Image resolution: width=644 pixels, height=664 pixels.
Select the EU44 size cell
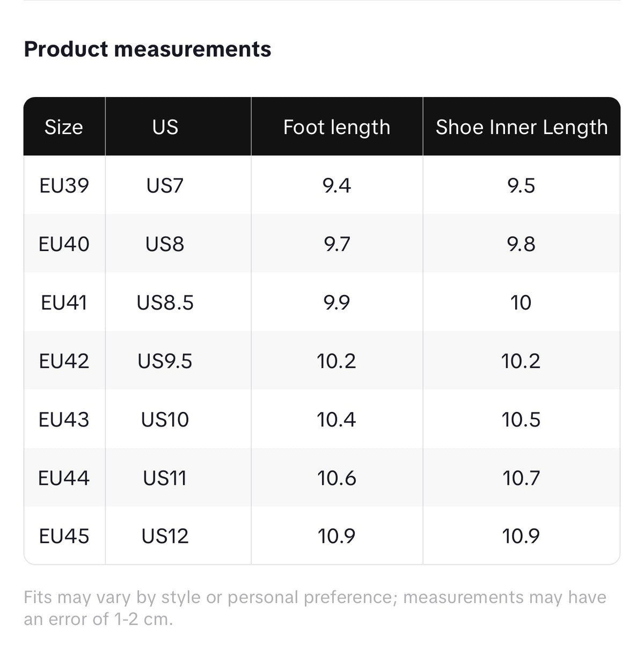[64, 478]
